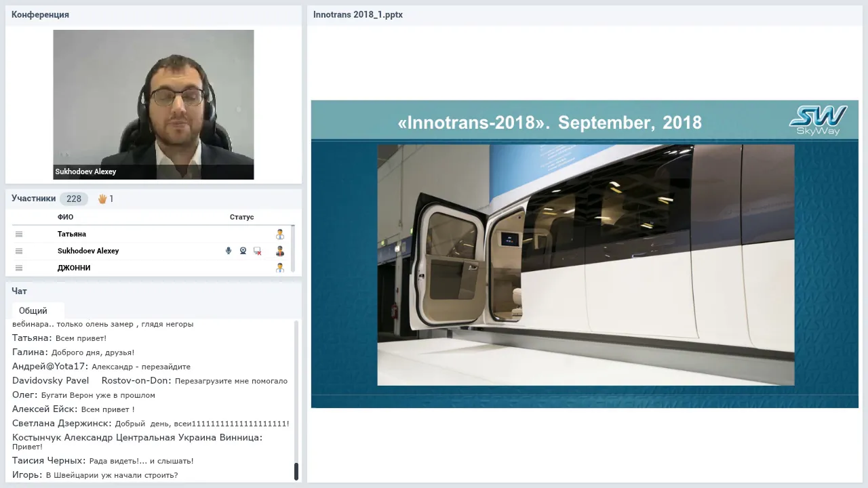The image size is (868, 488).
Task: Click the Innotrans 2018_1.pptx title
Action: point(358,14)
